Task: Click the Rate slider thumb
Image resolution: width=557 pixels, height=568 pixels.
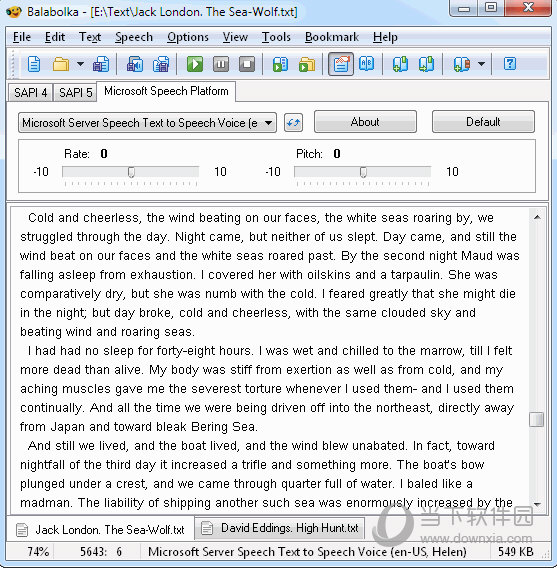Action: pyautogui.click(x=131, y=172)
